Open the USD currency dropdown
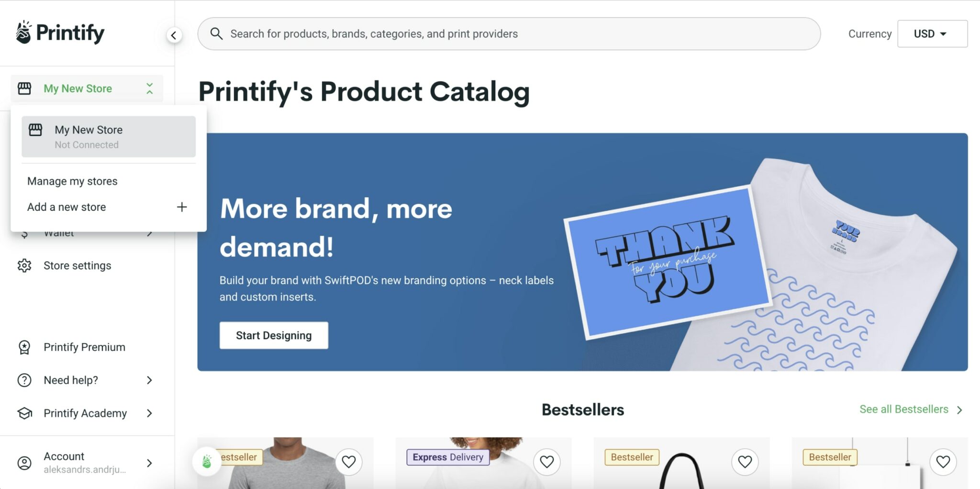Viewport: 980px width, 489px height. point(932,34)
